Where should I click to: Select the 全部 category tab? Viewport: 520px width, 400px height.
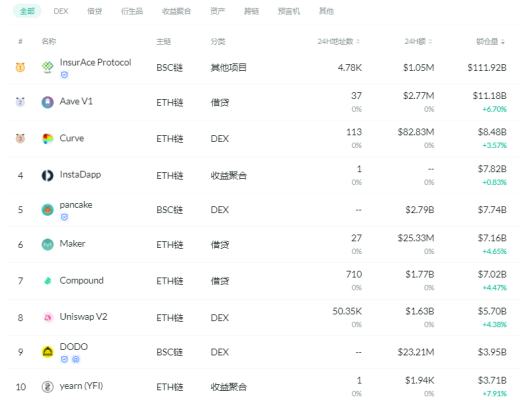click(27, 11)
